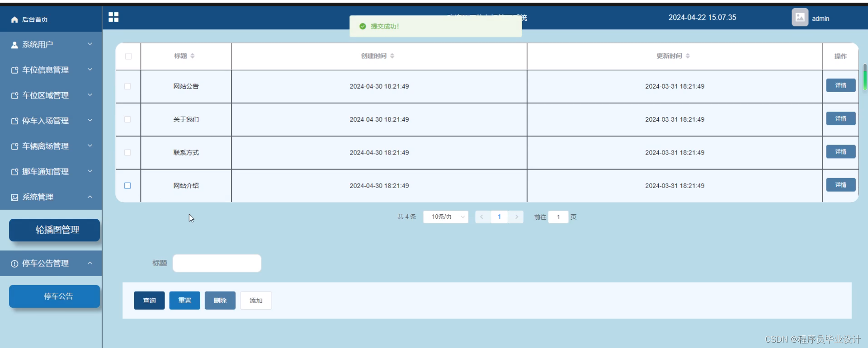The height and width of the screenshot is (348, 868).
Task: Select the 系统用户 menu label
Action: 38,45
